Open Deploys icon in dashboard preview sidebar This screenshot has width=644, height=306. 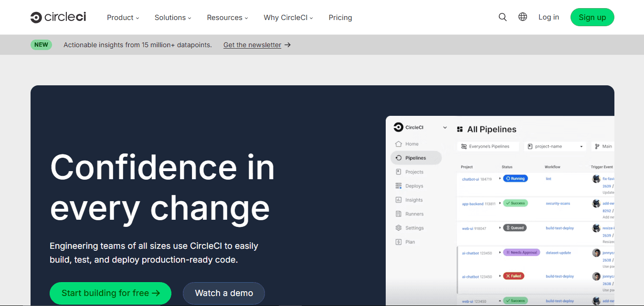click(399, 186)
